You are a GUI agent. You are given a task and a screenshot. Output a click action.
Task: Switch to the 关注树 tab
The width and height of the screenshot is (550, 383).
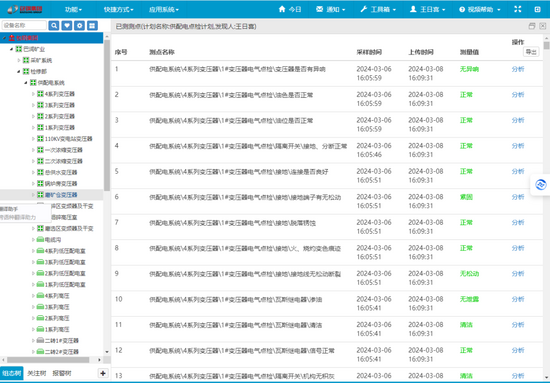[36, 373]
